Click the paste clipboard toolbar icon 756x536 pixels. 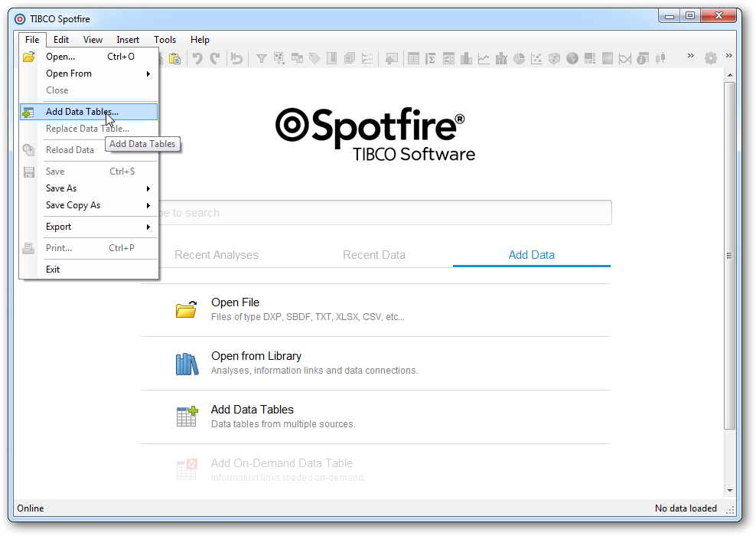[174, 58]
